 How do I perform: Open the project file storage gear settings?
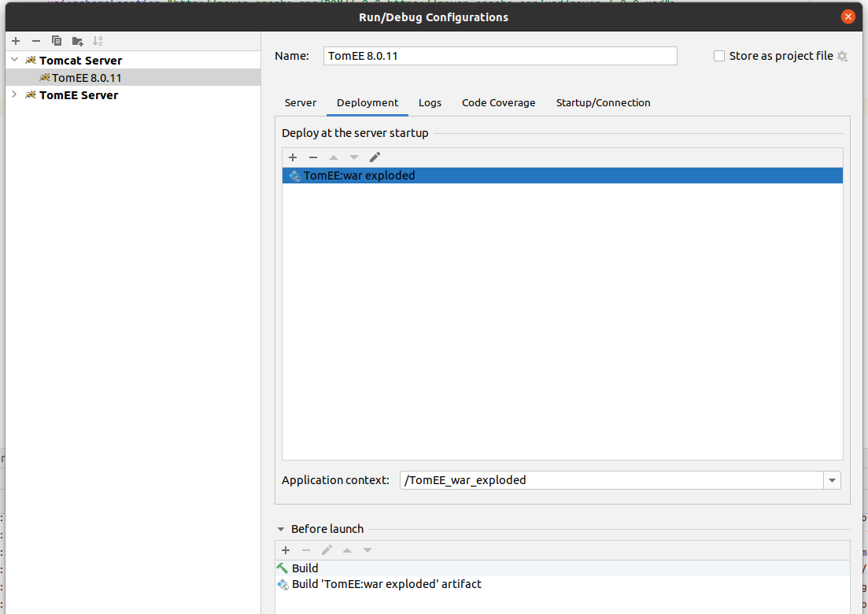842,56
